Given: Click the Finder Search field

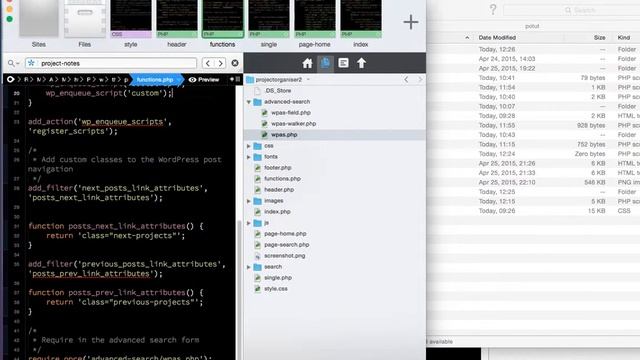Looking at the screenshot, I should 571,10.
